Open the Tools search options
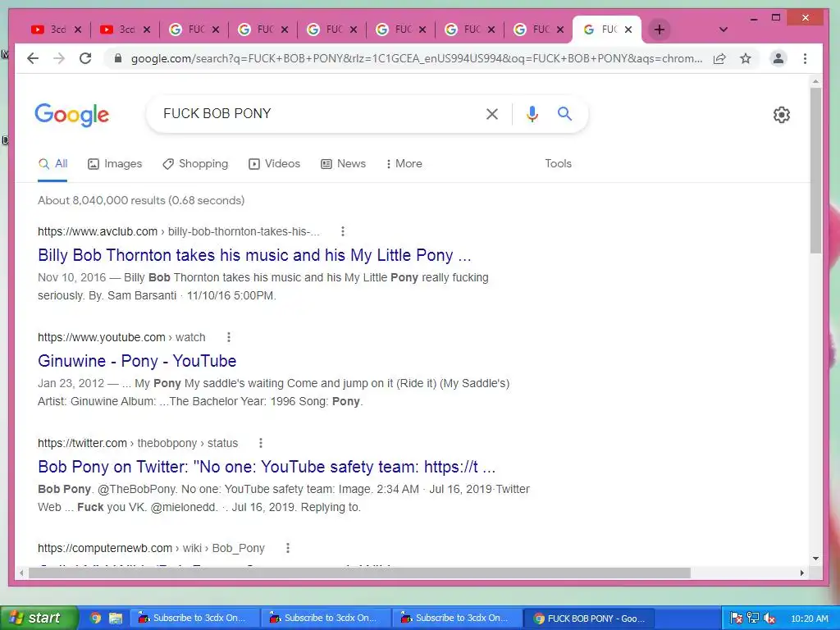This screenshot has height=630, width=840. 558,163
